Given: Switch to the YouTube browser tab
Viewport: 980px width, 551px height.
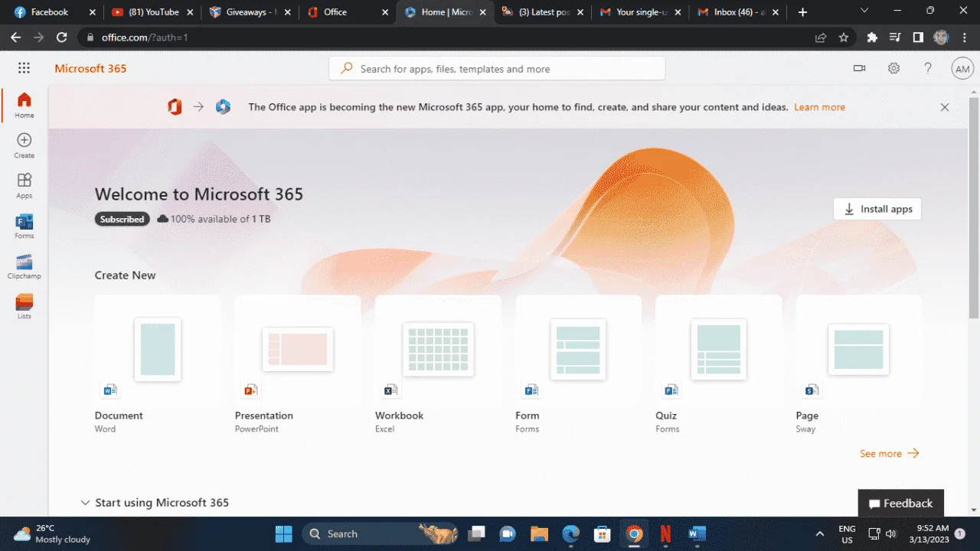Looking at the screenshot, I should coord(152,12).
